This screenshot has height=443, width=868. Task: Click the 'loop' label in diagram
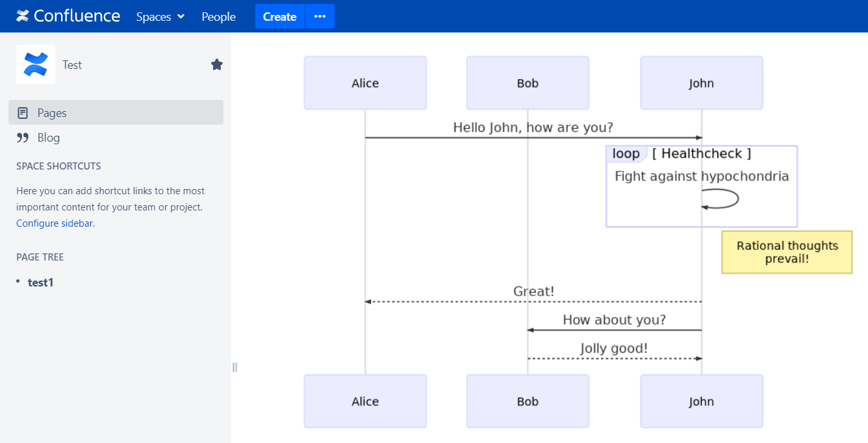(x=626, y=154)
